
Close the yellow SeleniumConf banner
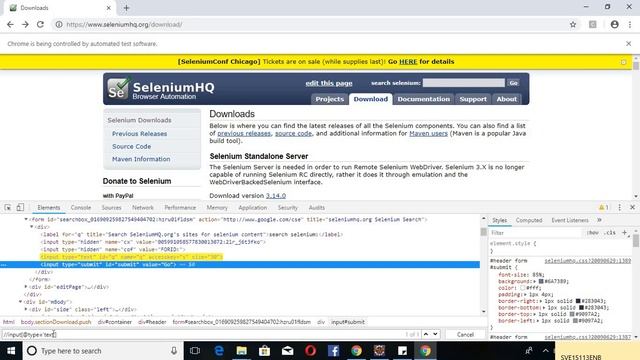click(623, 62)
